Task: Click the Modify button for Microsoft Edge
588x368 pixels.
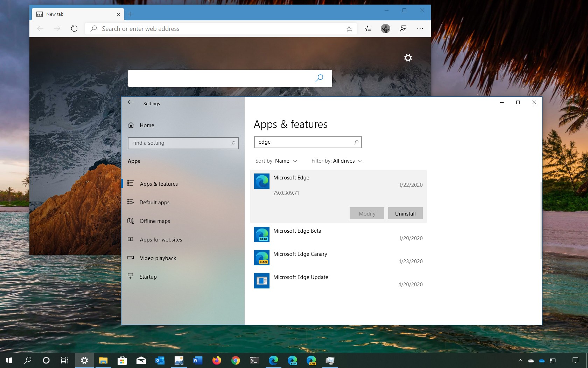Action: (366, 213)
